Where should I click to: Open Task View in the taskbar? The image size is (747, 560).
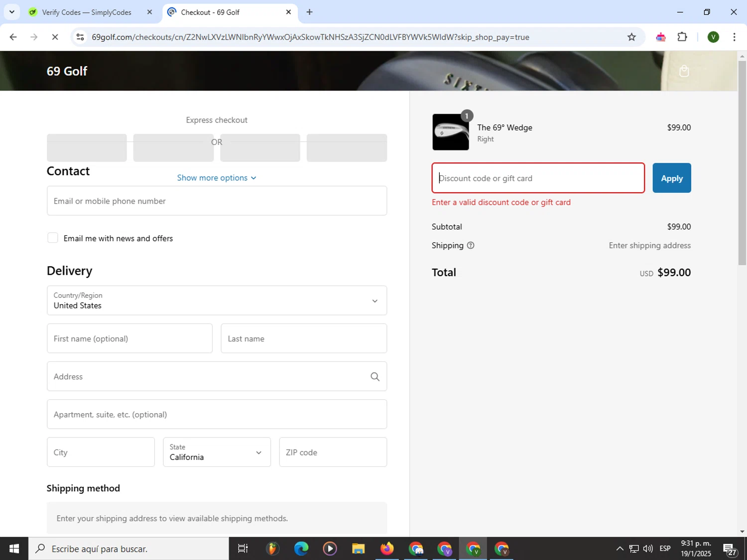(243, 549)
